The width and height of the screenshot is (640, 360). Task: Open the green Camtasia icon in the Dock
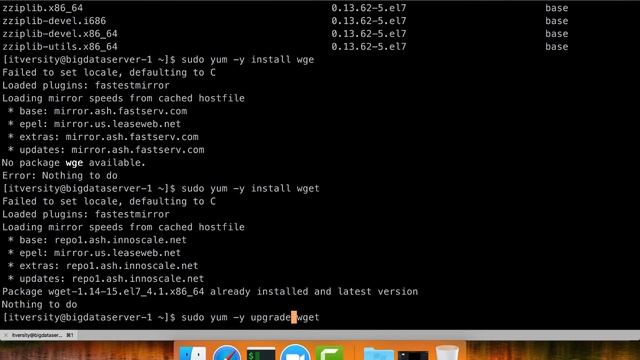(x=329, y=353)
